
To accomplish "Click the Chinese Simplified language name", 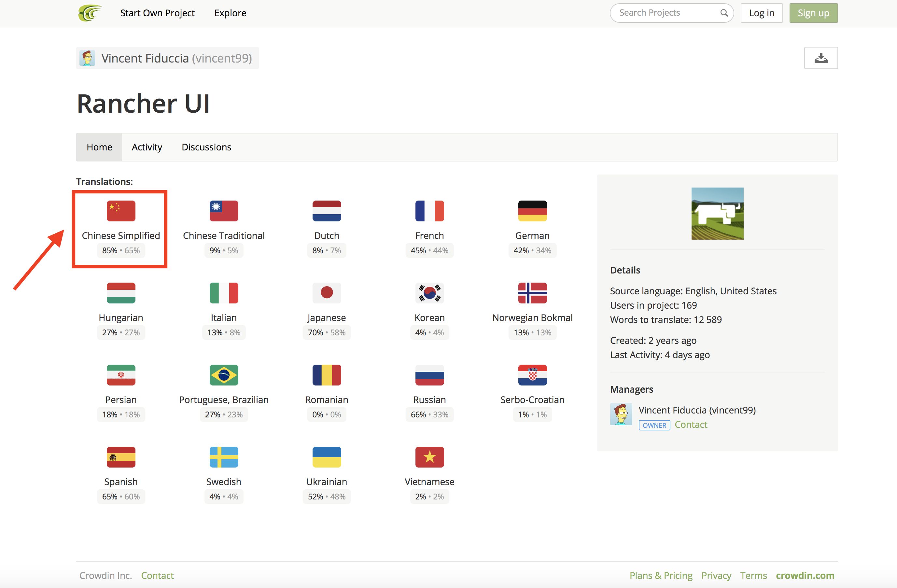I will 121,236.
